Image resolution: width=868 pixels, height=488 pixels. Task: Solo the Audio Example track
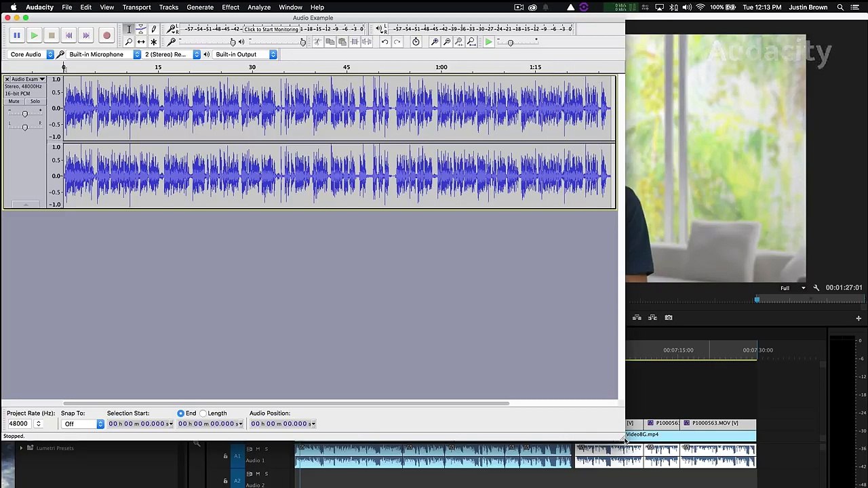pyautogui.click(x=35, y=101)
